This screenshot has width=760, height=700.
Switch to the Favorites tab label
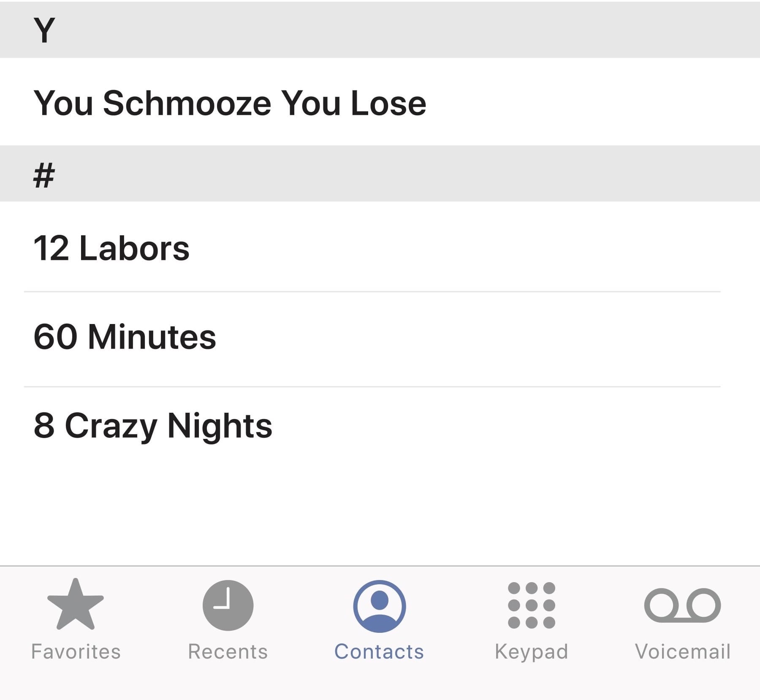pos(76,651)
